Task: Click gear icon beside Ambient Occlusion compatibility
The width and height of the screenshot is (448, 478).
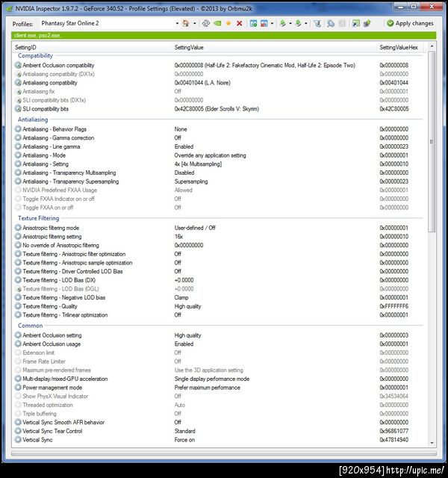Action: pos(18,65)
